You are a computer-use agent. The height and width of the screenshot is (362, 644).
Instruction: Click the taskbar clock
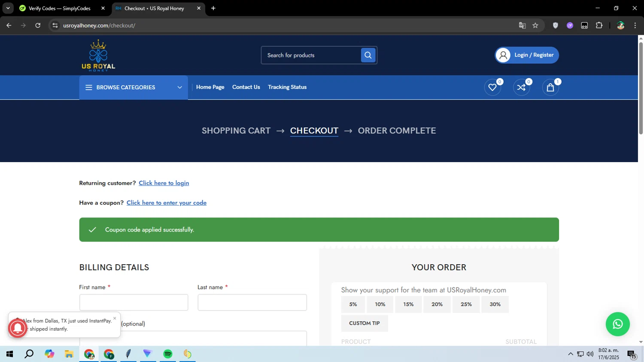tap(608, 354)
